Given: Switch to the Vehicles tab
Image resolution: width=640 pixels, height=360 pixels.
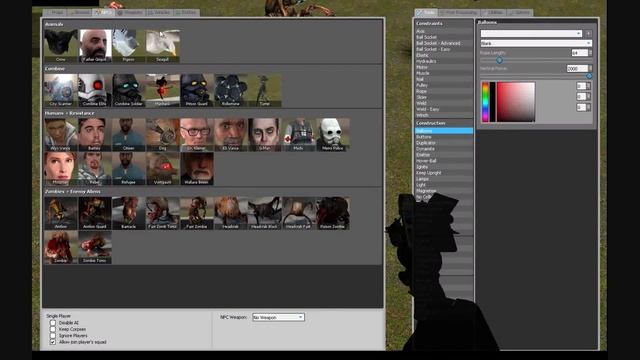Looking at the screenshot, I should [160, 13].
